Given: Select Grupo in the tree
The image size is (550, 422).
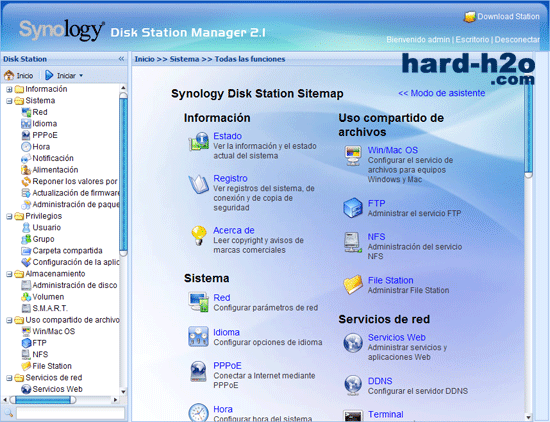Looking at the screenshot, I should pyautogui.click(x=43, y=239).
